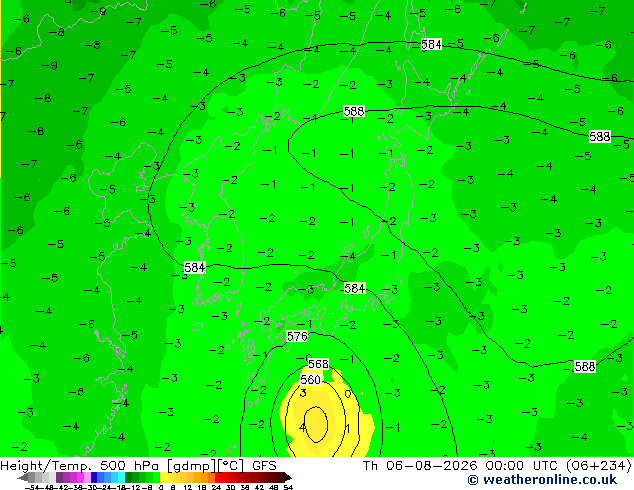634x490 pixels.
Task: Click the GFS model label
Action: [x=264, y=466]
